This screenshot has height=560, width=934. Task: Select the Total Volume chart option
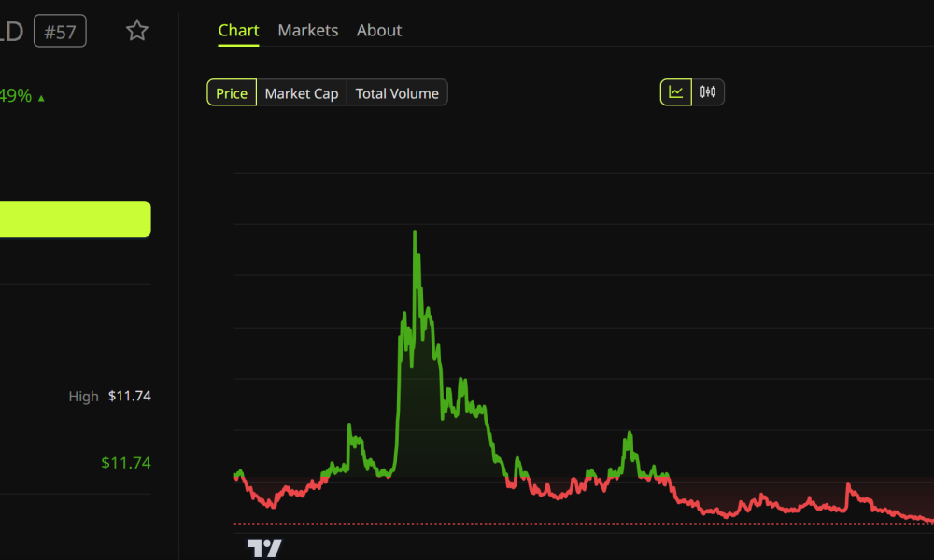(397, 92)
